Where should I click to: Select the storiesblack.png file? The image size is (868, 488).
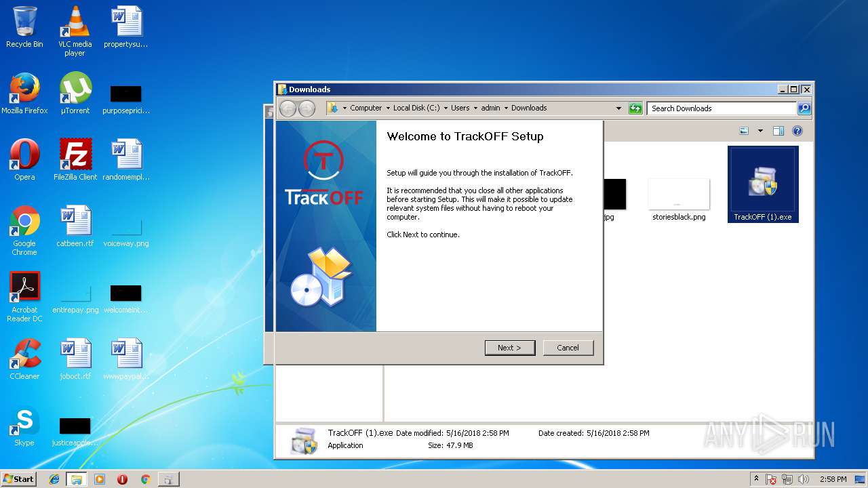[679, 201]
